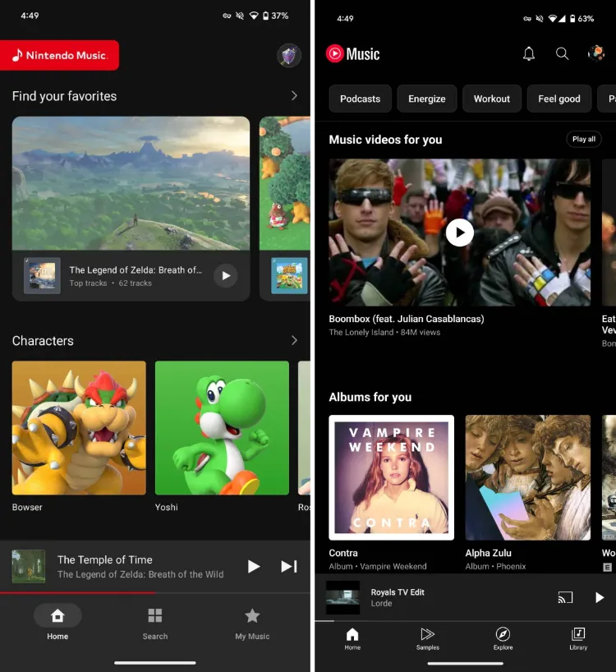Open the Contra album cover
The height and width of the screenshot is (672, 616).
point(392,477)
